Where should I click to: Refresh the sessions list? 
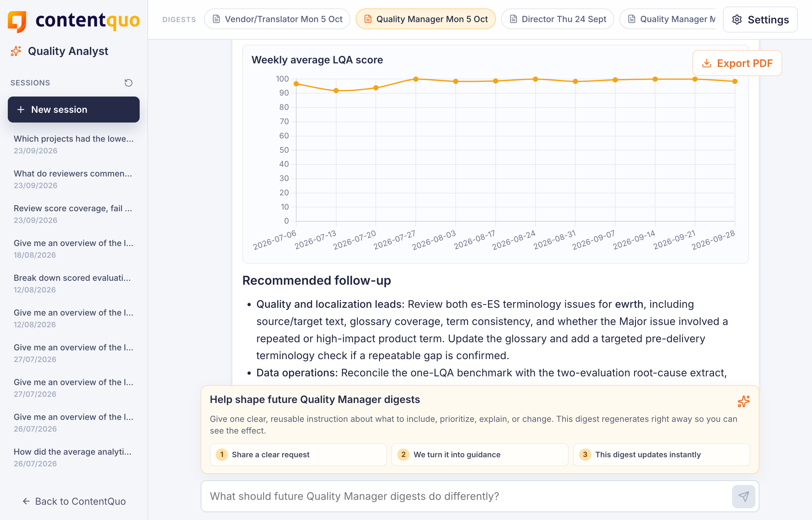(128, 83)
